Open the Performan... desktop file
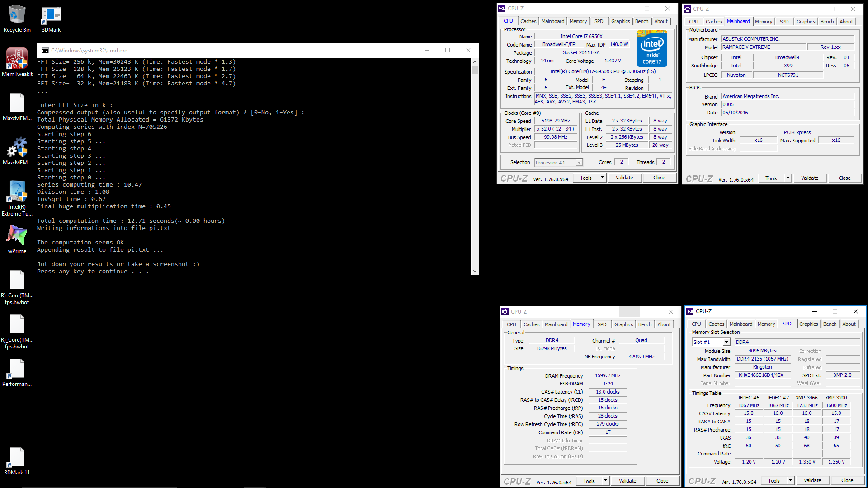This screenshot has width=868, height=488. [x=17, y=372]
